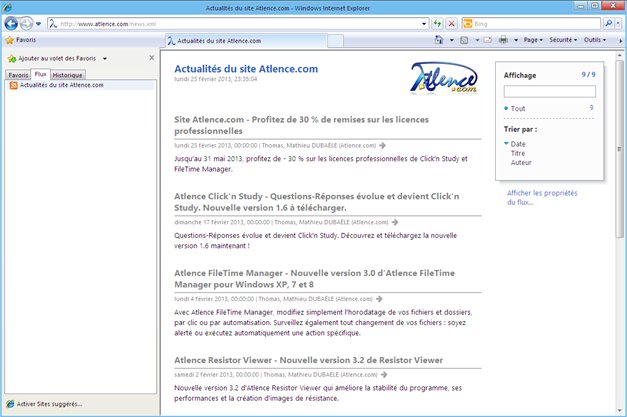Select Actualités du site Atlence.com feed item
This screenshot has height=417, width=627.
[x=80, y=85]
